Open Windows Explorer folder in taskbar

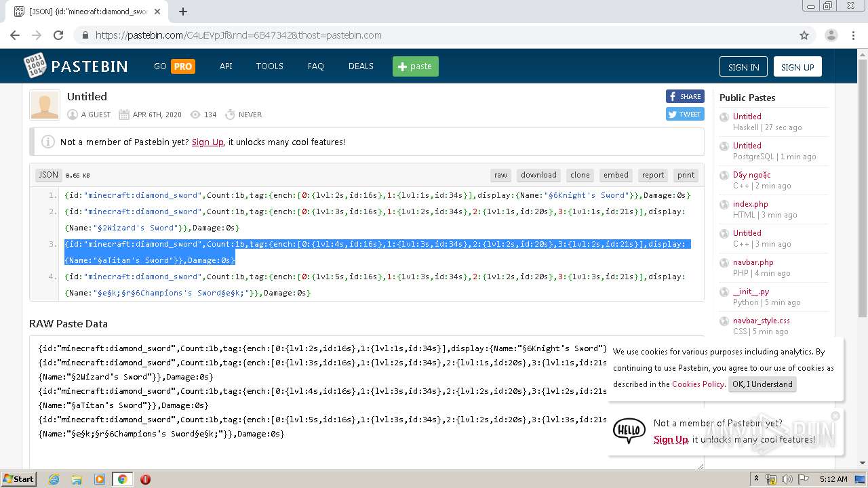click(x=77, y=479)
